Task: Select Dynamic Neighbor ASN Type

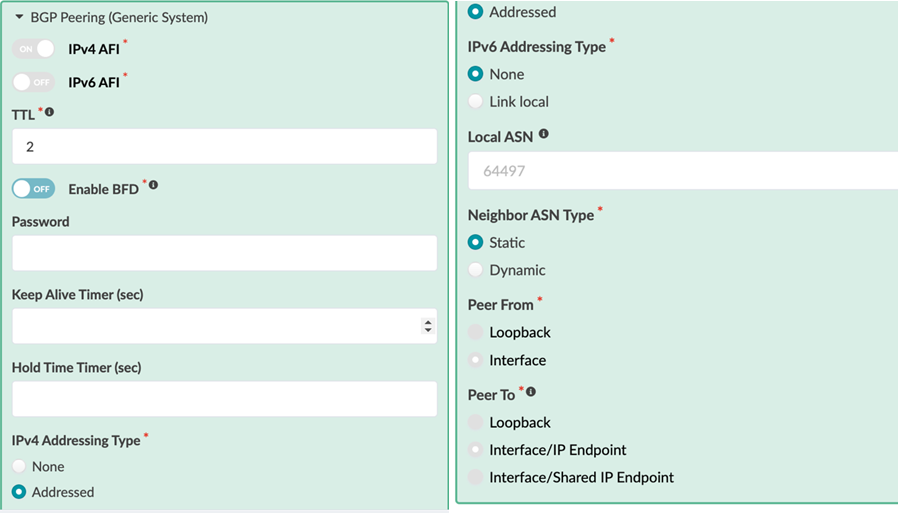Action: 476,270
